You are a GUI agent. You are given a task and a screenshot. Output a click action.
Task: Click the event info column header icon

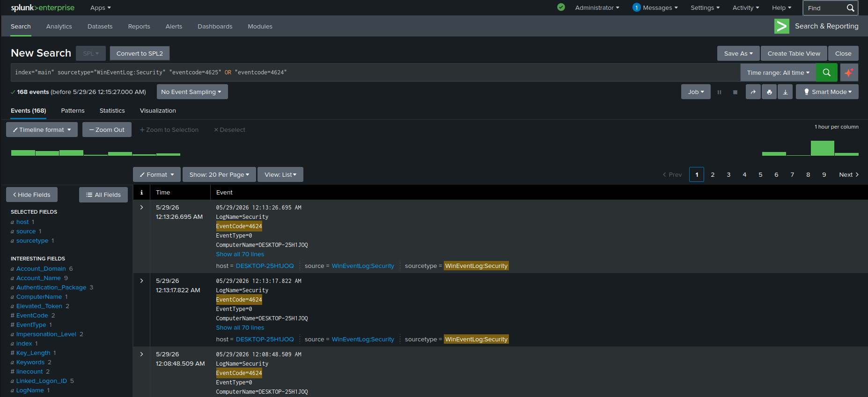pos(141,192)
